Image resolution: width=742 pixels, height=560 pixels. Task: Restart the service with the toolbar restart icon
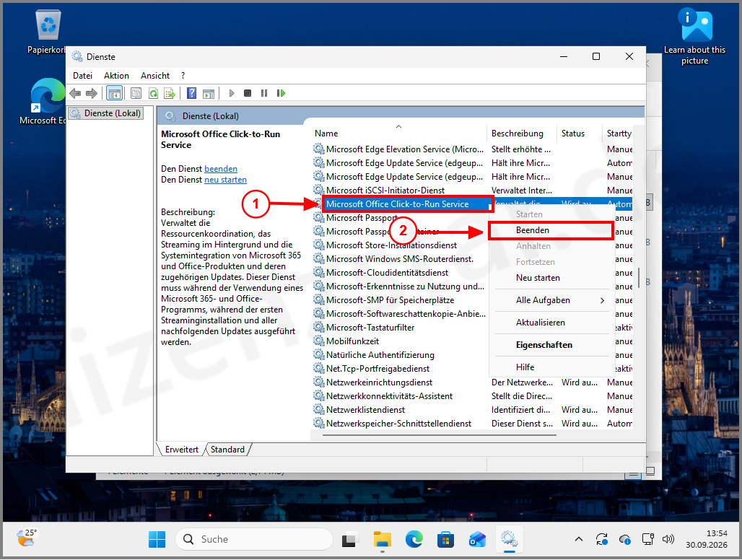pyautogui.click(x=281, y=93)
